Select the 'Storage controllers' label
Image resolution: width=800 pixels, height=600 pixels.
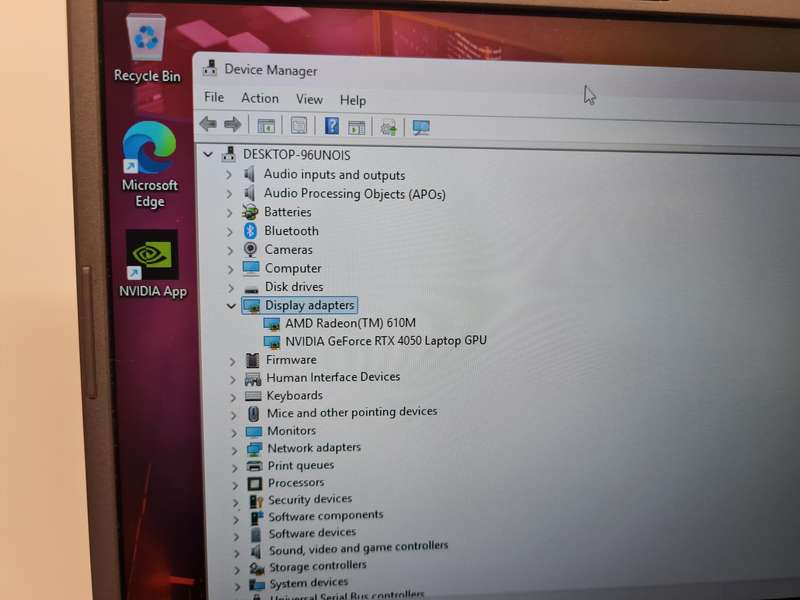pos(317,566)
